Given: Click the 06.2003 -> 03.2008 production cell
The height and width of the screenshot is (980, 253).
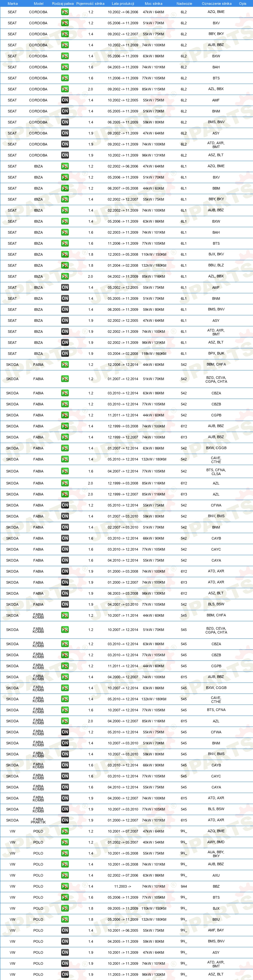Looking at the screenshot, I should (x=123, y=593).
